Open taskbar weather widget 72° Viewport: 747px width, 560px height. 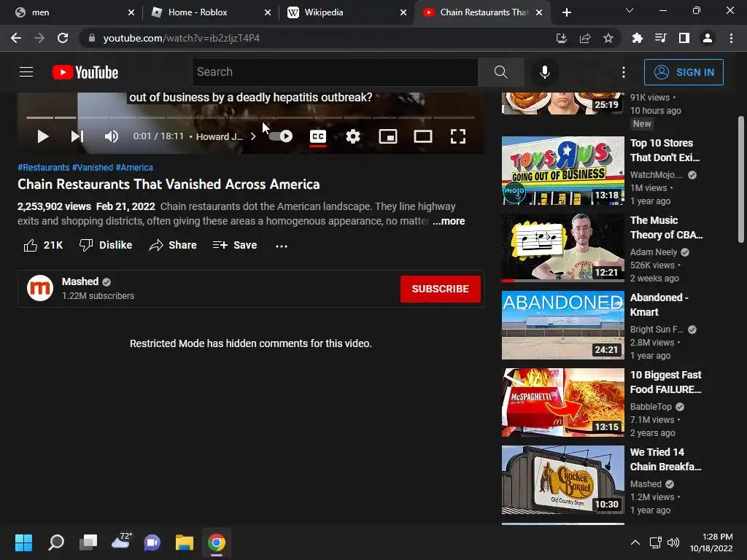[x=121, y=542]
